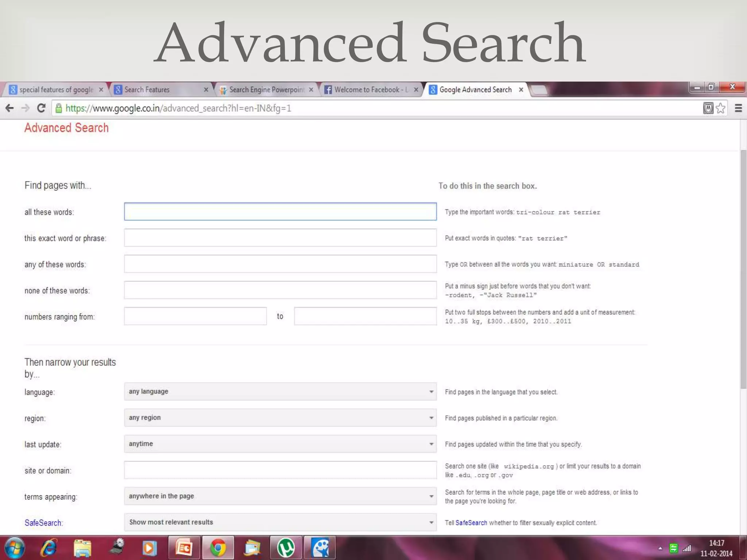Click the green tray icon beside the signal bars

coord(674,548)
